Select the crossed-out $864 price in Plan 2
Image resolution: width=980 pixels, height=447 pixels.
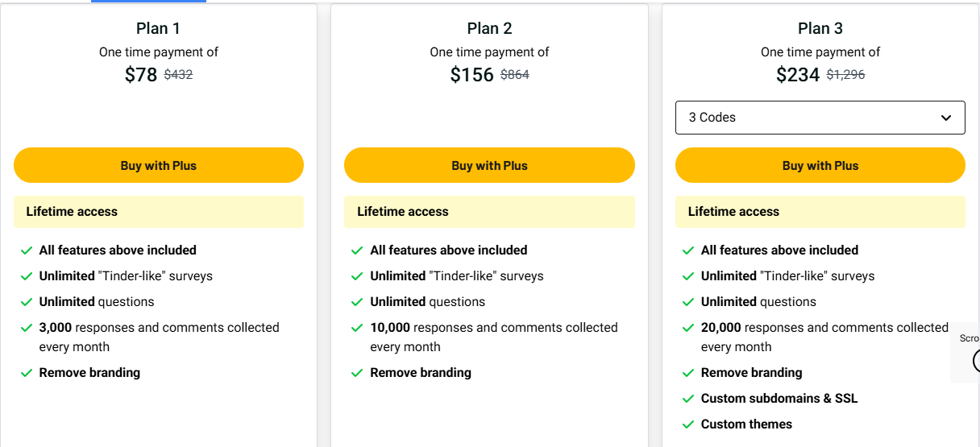[x=515, y=75]
